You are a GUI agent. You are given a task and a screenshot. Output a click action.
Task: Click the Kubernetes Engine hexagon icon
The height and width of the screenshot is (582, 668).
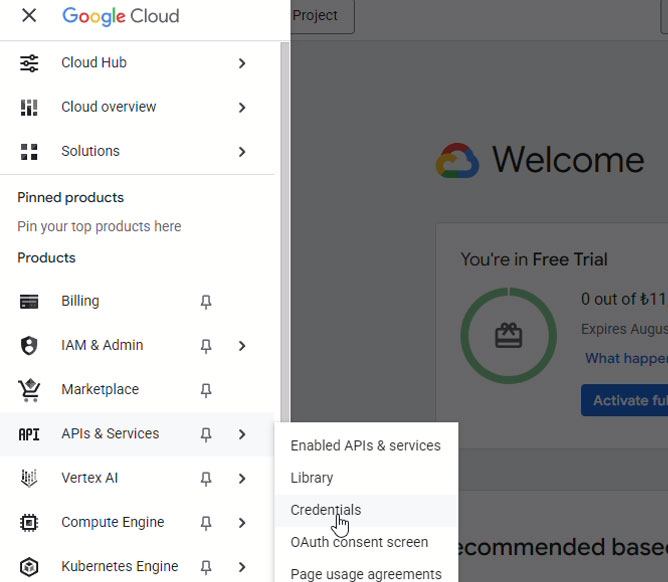click(29, 567)
